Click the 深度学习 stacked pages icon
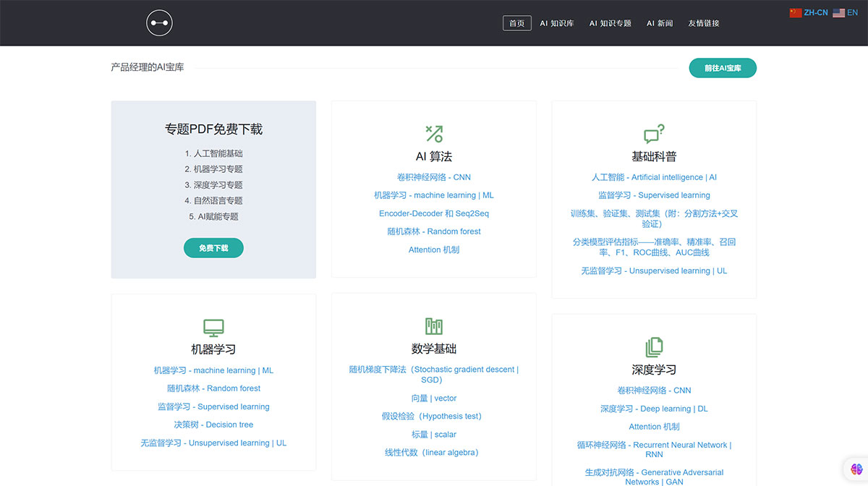The height and width of the screenshot is (486, 868). pos(653,346)
